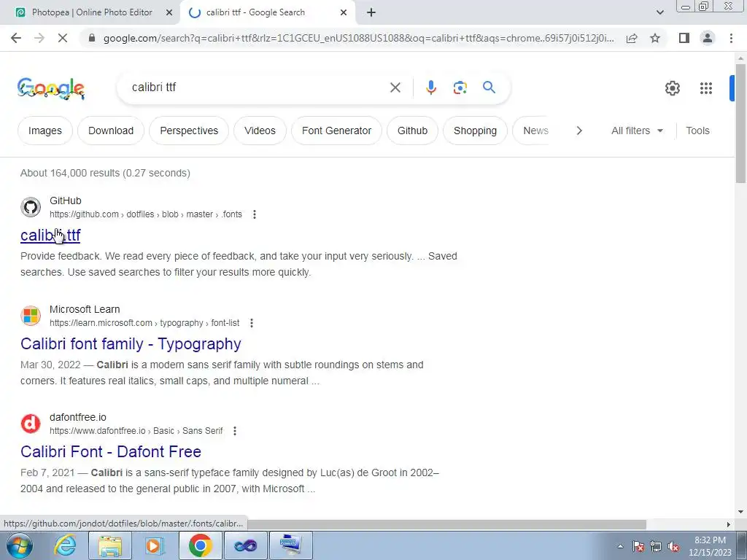
Task: Select the Github filter chip
Action: (x=413, y=131)
